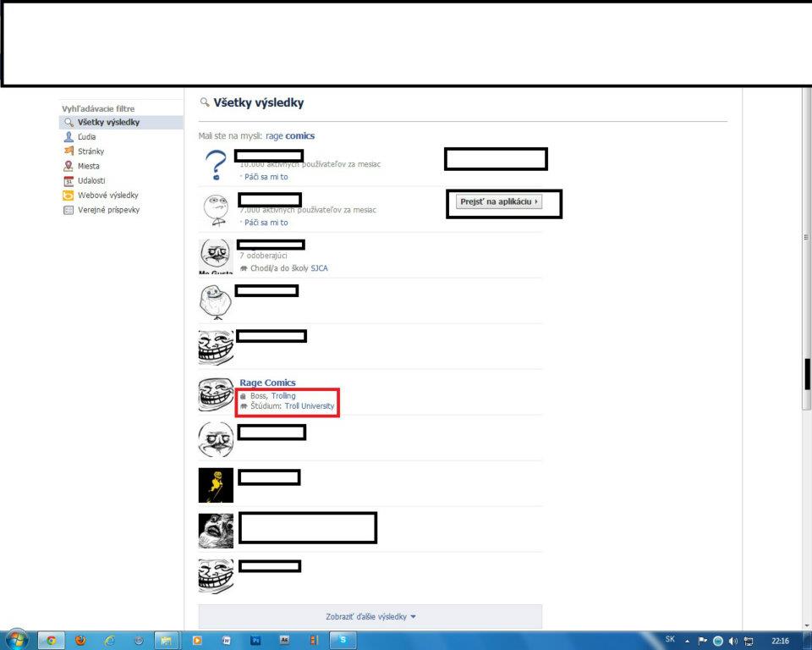Click the Trolling employer link
This screenshot has width=812, height=650.
[283, 395]
